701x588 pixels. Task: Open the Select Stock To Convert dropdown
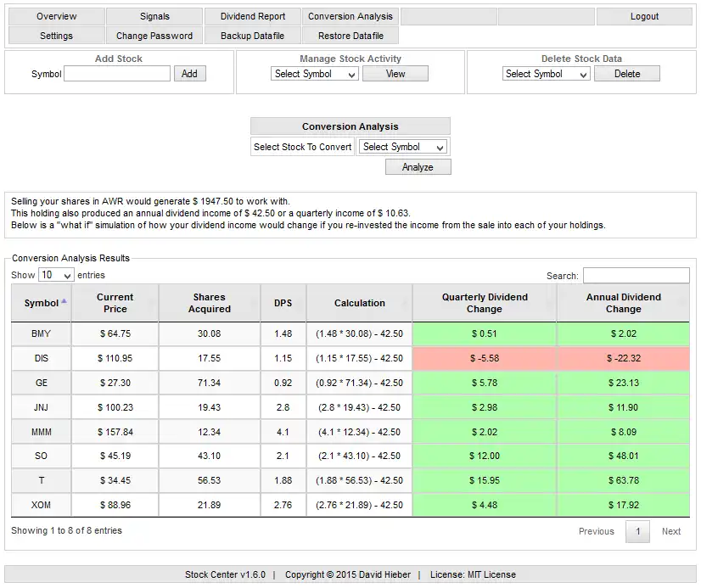pos(403,147)
